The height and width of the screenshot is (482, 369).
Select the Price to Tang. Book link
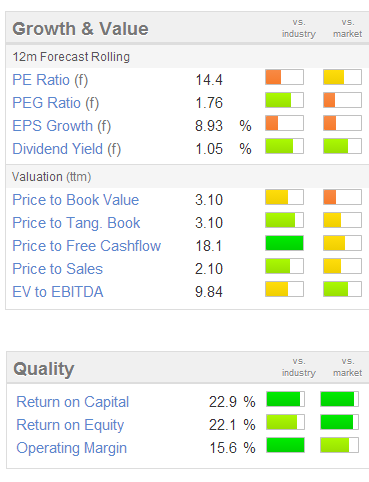[x=76, y=223]
